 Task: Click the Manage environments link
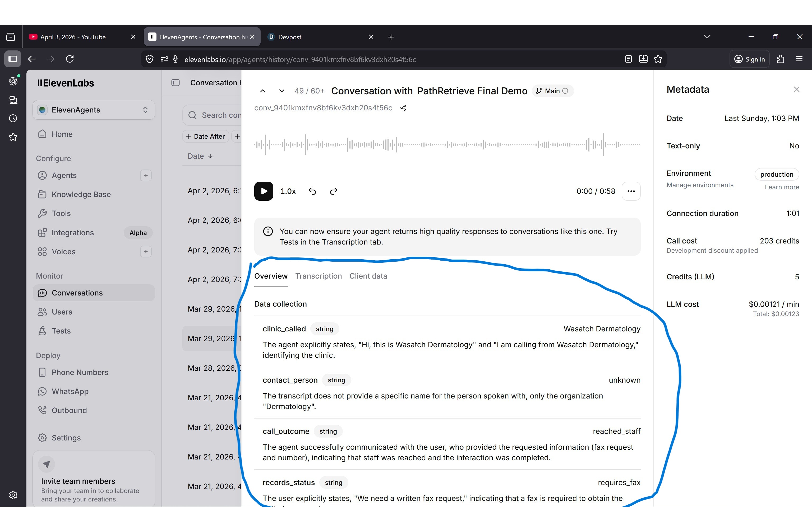[x=700, y=185]
